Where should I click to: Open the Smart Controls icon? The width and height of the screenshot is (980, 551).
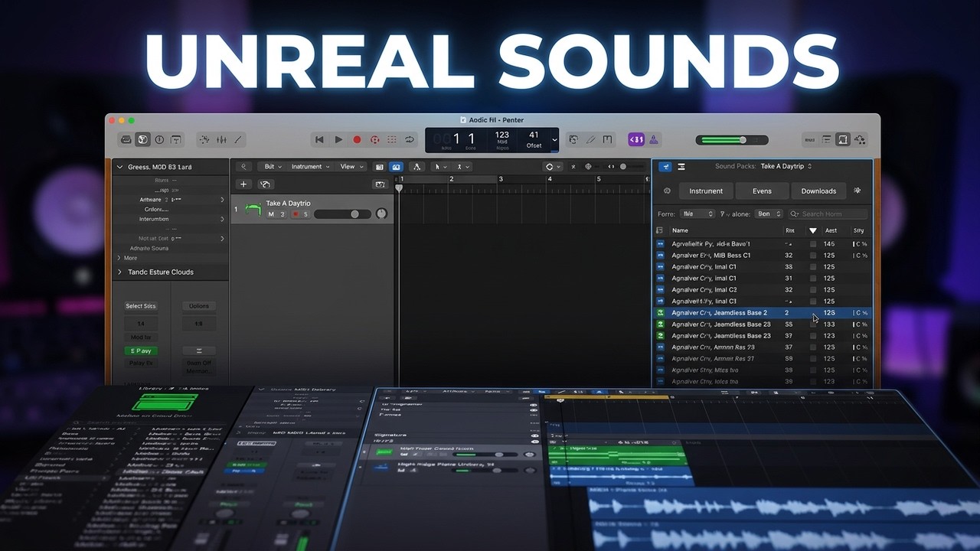pos(176,140)
